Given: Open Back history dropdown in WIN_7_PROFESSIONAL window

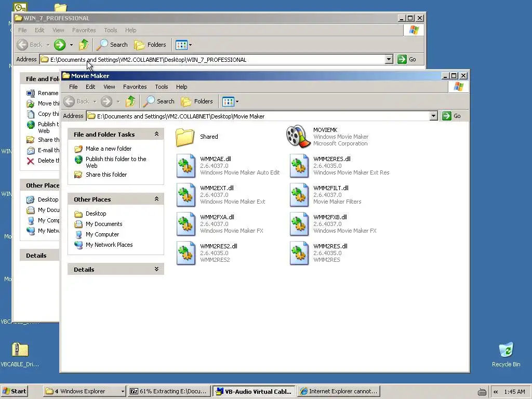Looking at the screenshot, I should coord(48,45).
